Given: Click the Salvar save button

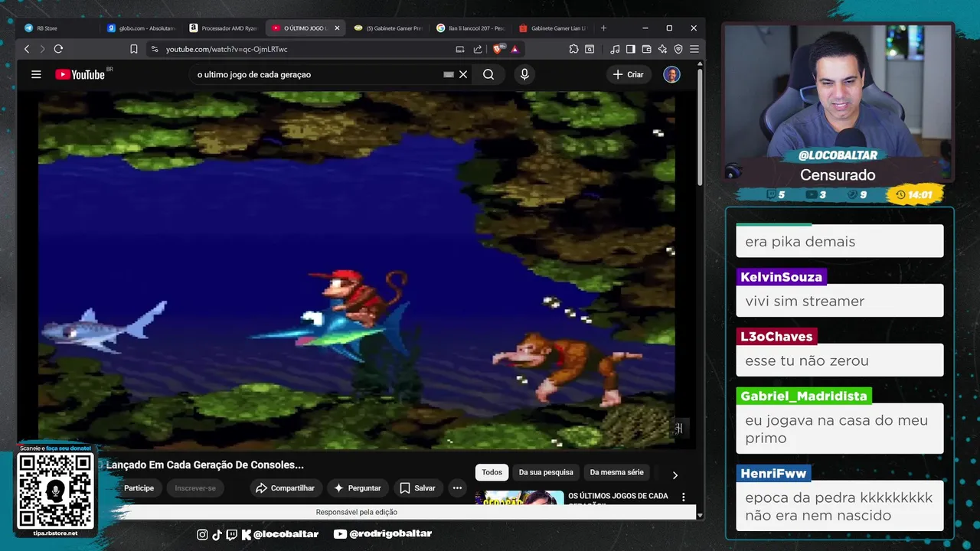Looking at the screenshot, I should pyautogui.click(x=417, y=488).
